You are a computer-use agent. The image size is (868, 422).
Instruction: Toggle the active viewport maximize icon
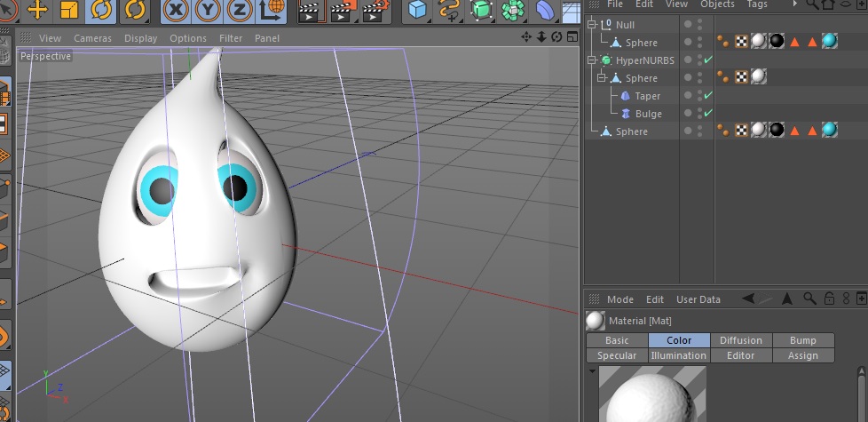(x=572, y=37)
